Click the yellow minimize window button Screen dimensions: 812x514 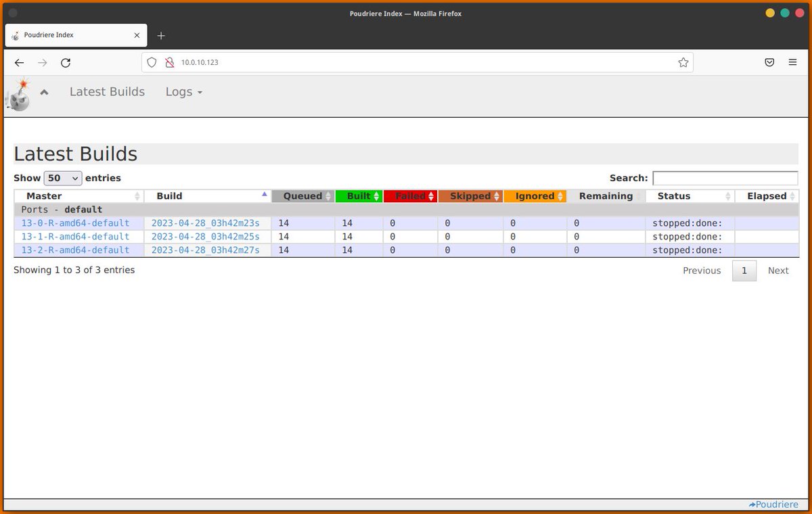pos(770,13)
